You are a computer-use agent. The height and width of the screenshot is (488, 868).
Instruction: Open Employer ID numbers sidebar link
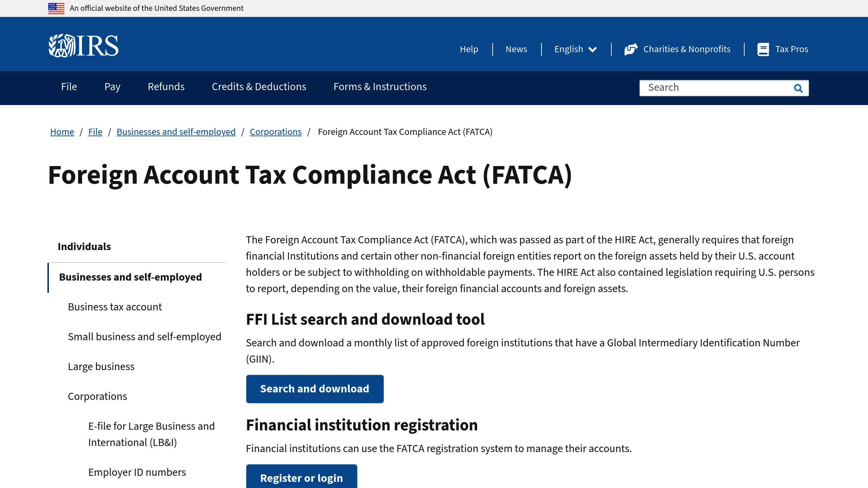(x=137, y=472)
